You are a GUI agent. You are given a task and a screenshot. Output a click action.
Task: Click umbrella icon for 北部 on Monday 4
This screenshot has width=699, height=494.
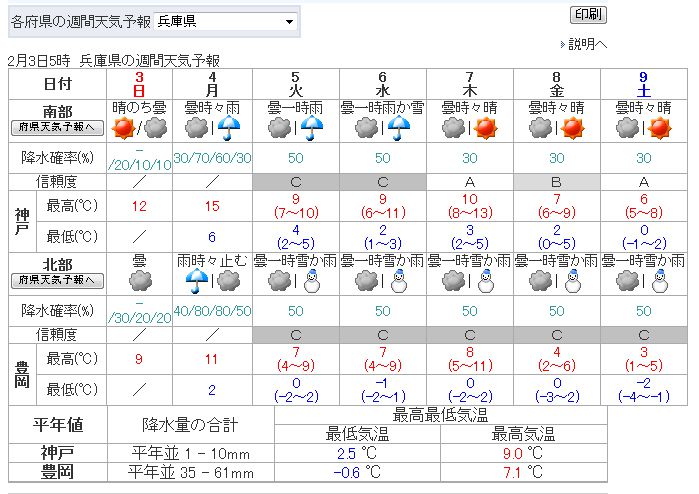click(x=197, y=281)
